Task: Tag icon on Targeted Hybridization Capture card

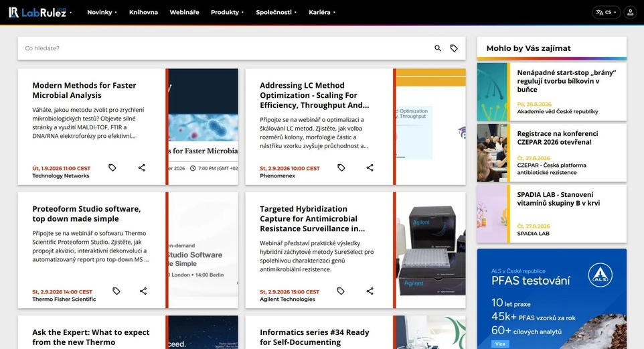Action: coord(341,291)
